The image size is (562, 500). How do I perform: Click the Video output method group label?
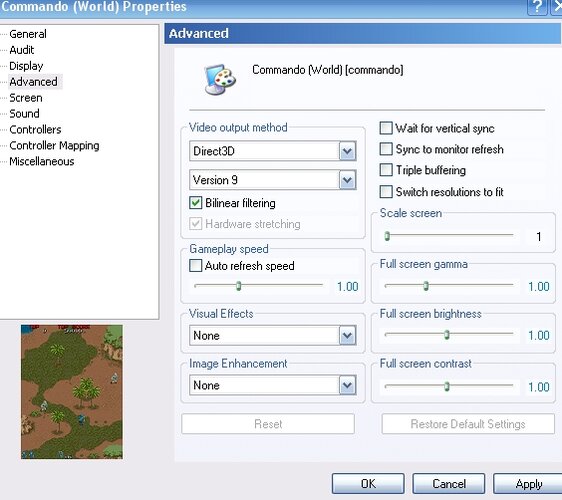[238, 127]
